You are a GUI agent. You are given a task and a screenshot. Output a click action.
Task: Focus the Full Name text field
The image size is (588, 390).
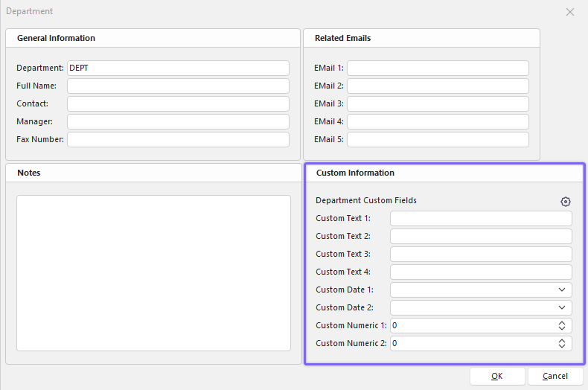click(x=178, y=86)
